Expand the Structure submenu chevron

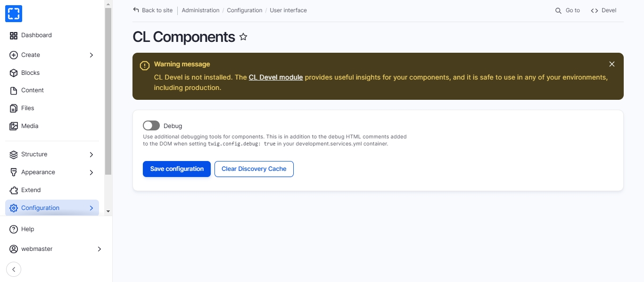click(91, 154)
